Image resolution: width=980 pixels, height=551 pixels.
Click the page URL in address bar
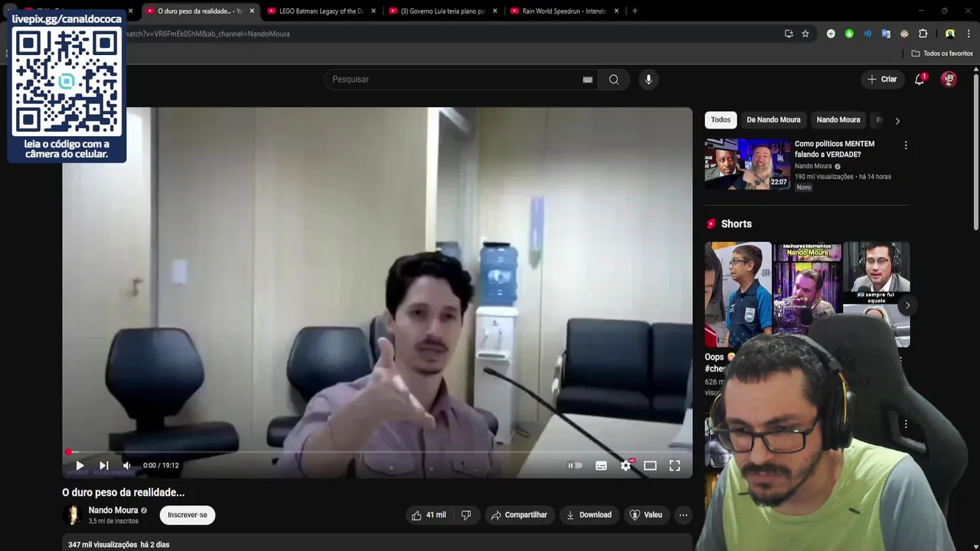point(208,34)
